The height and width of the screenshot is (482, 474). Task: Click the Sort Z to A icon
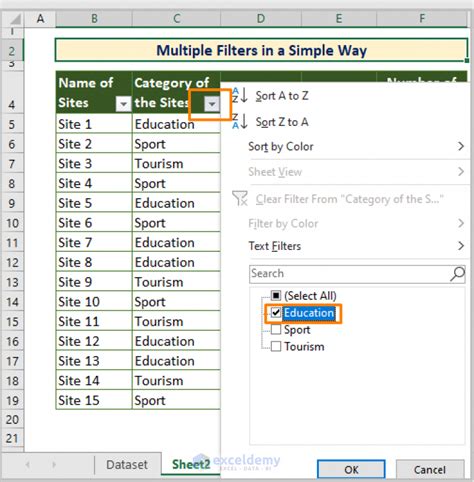tap(240, 121)
